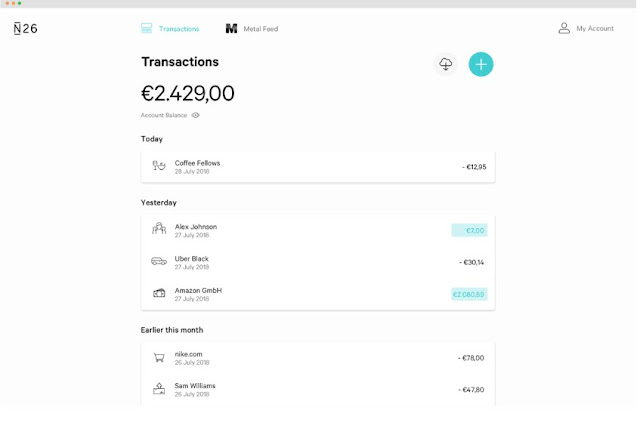
Task: Click the Uber Black car icon
Action: [x=159, y=261]
